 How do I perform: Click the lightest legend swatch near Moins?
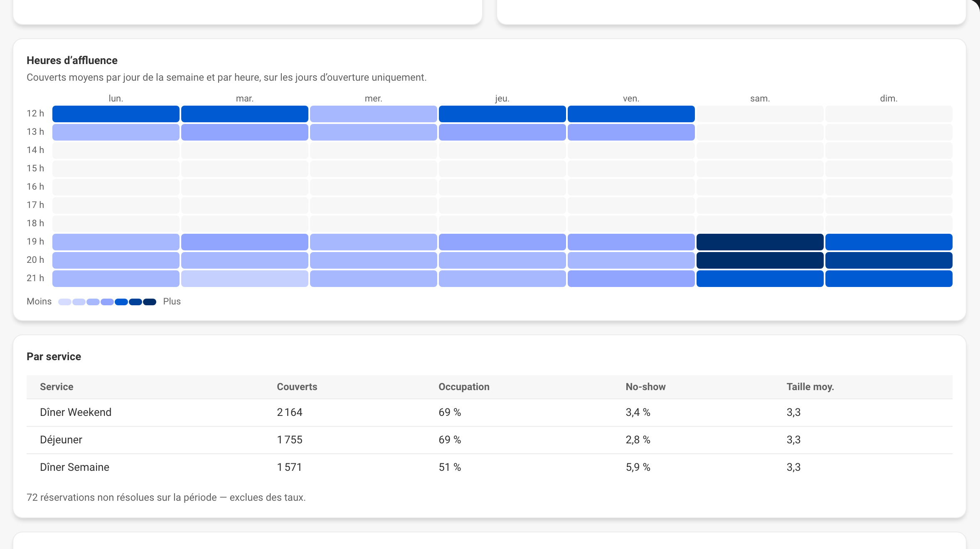65,302
